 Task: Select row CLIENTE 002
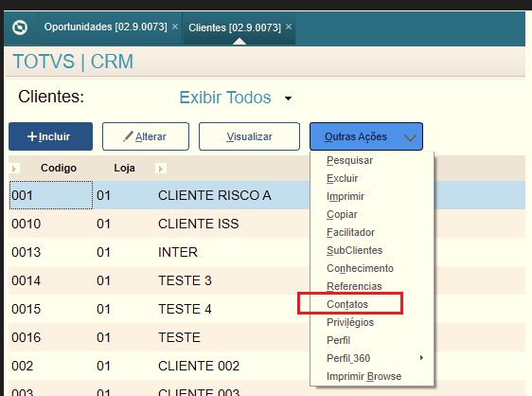[x=199, y=366]
